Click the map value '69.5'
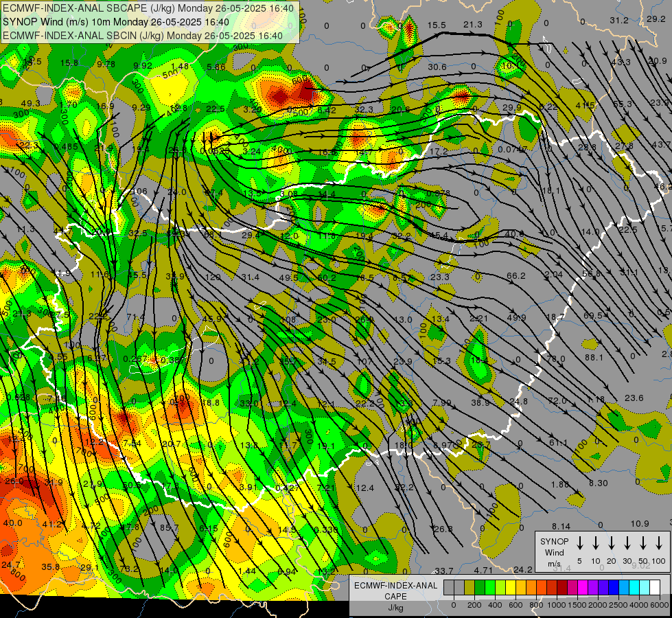Image resolution: width=672 pixels, height=618 pixels. [593, 316]
